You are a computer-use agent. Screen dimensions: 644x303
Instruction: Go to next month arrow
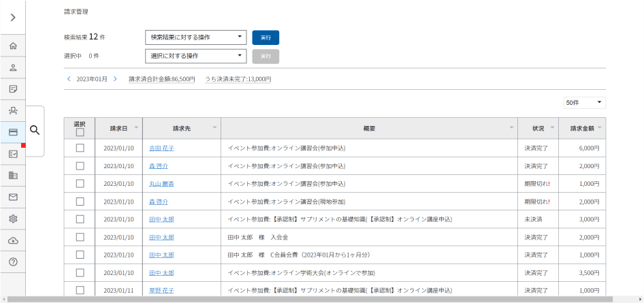click(x=116, y=79)
